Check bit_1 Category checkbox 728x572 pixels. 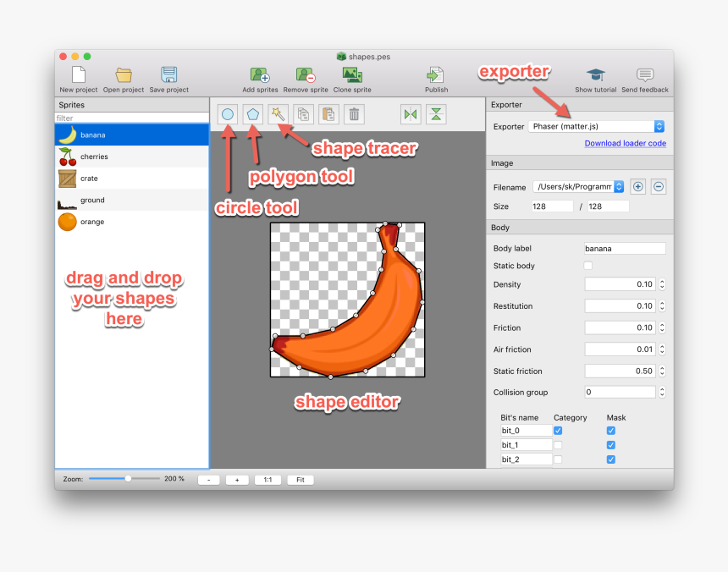[x=558, y=445]
